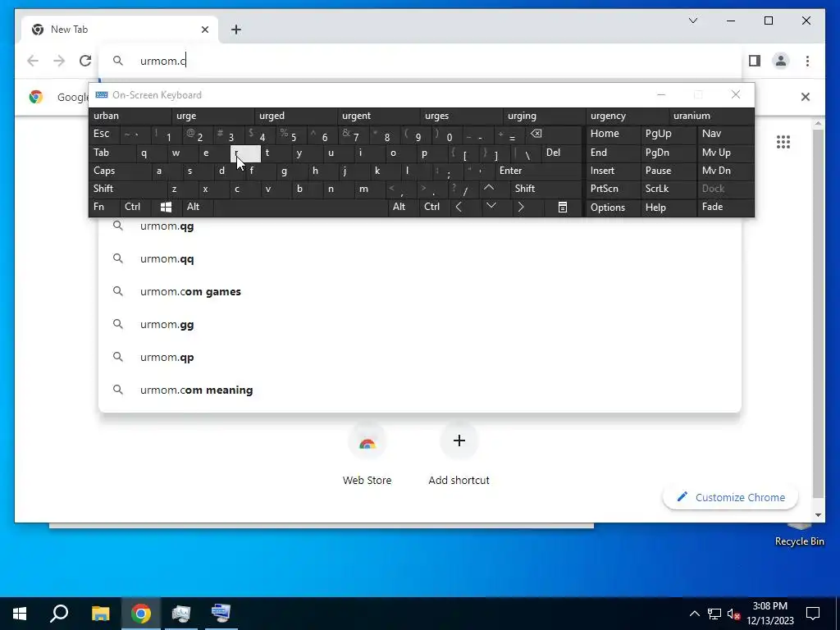Tap the Esc key on On-Screen Keyboard
The image size is (840, 630).
(x=104, y=134)
